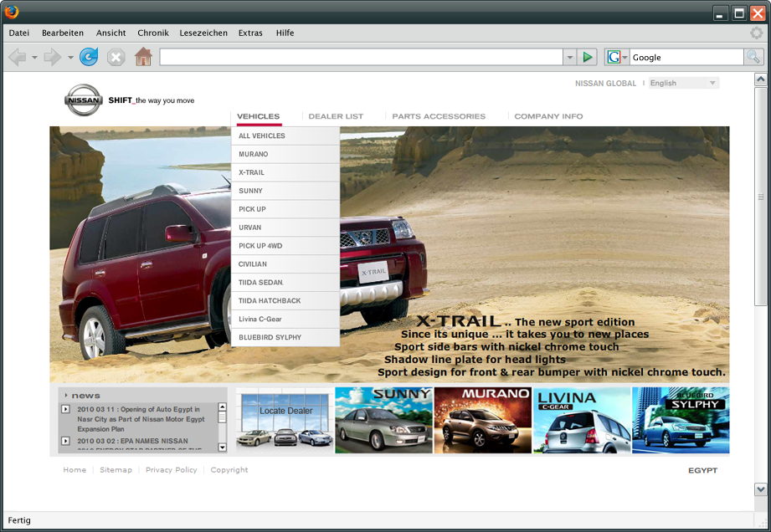The height and width of the screenshot is (532, 771).
Task: Click the throbber gear icon
Action: point(756,33)
